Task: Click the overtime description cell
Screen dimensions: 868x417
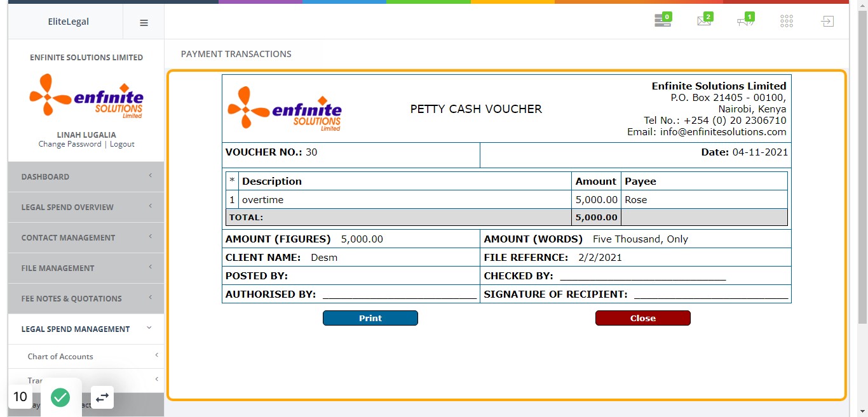Action: tap(405, 200)
